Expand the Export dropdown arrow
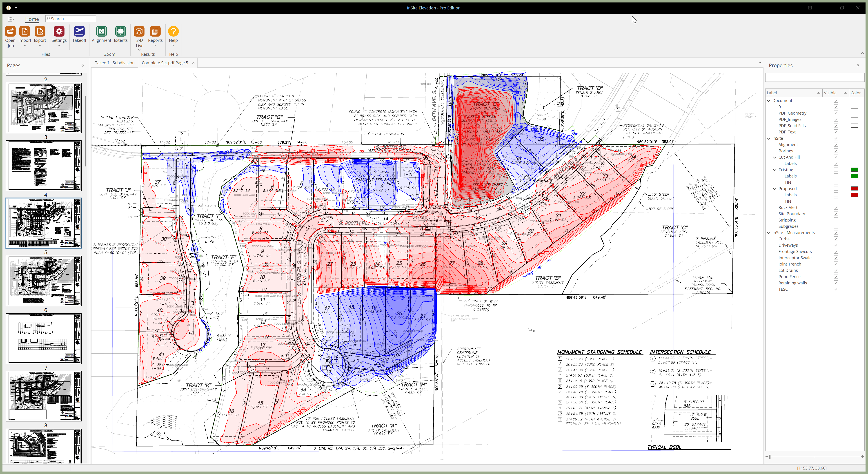 [x=40, y=45]
